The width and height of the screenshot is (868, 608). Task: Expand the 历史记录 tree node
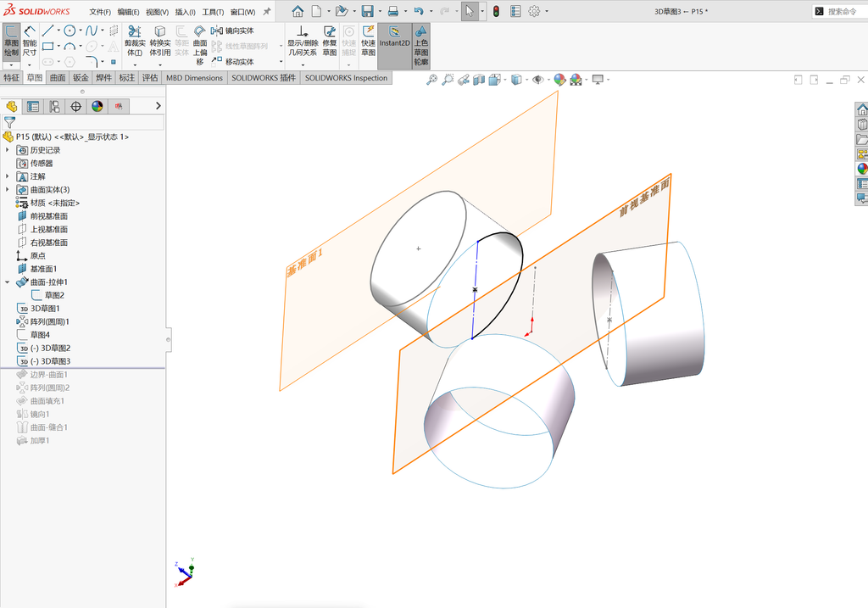(x=7, y=150)
